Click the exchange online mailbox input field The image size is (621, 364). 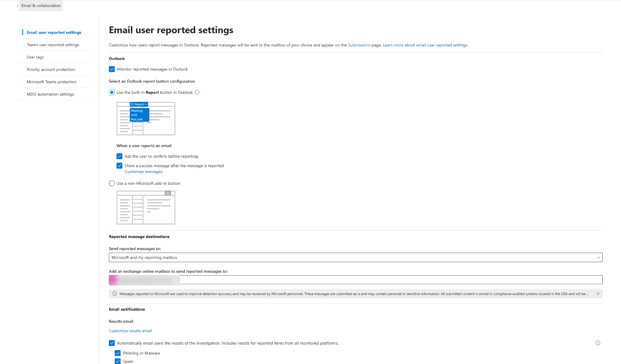coord(355,280)
